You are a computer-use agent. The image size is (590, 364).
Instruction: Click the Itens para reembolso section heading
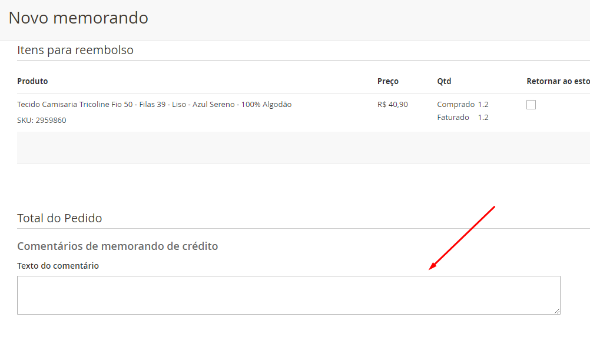[x=75, y=50]
